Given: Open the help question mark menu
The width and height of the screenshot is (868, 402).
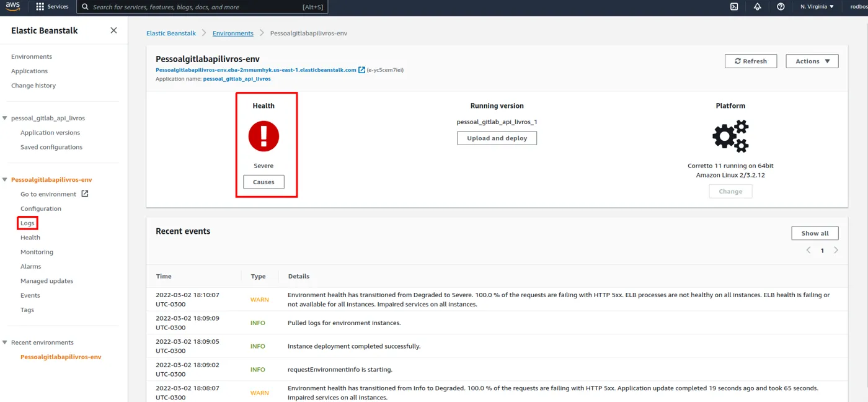Looking at the screenshot, I should pos(781,7).
